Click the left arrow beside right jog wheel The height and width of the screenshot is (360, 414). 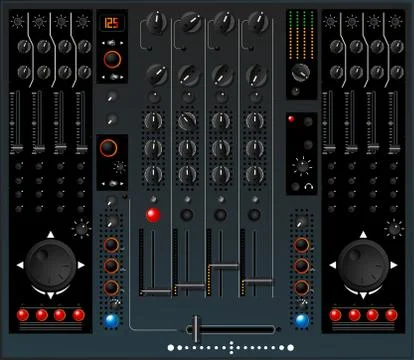pos(333,265)
